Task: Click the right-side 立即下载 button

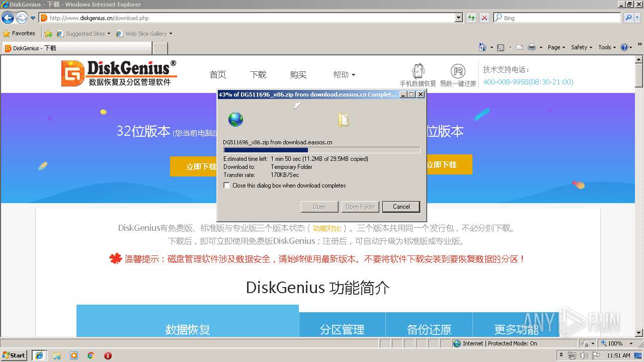Action: click(449, 164)
